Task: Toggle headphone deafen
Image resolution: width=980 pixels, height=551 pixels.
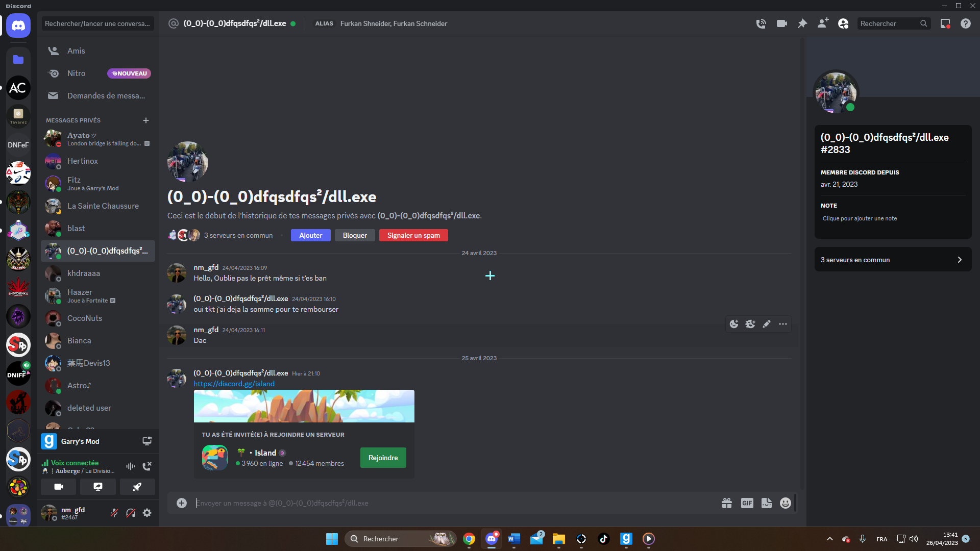Action: click(131, 513)
